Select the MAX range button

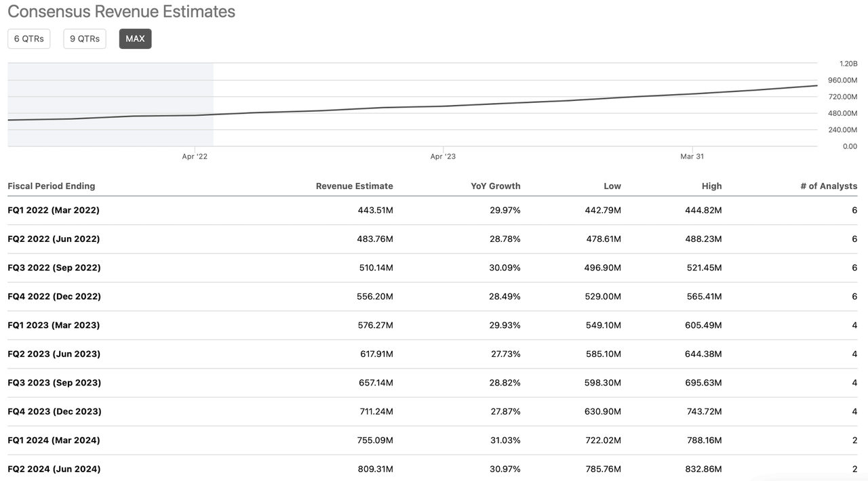point(135,39)
